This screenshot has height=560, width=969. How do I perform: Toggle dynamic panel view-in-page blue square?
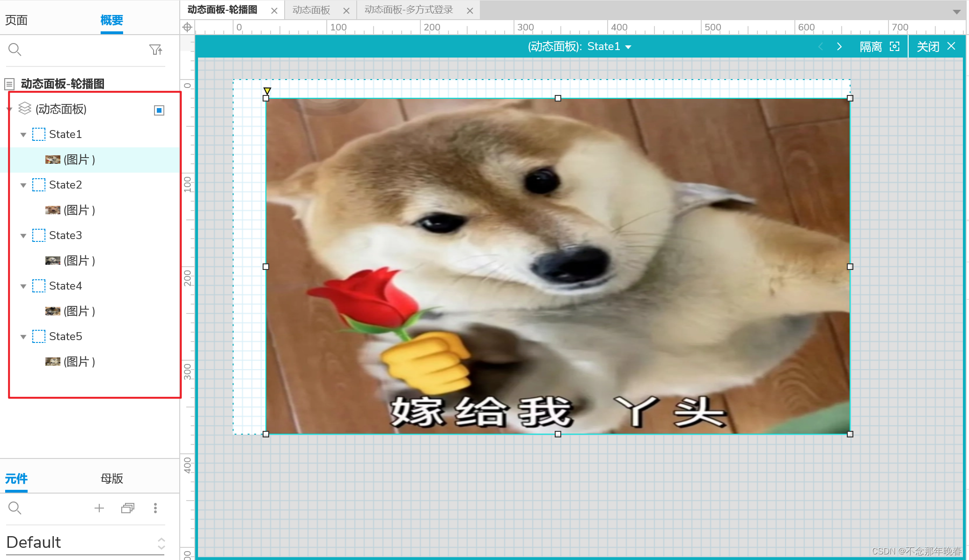tap(159, 110)
